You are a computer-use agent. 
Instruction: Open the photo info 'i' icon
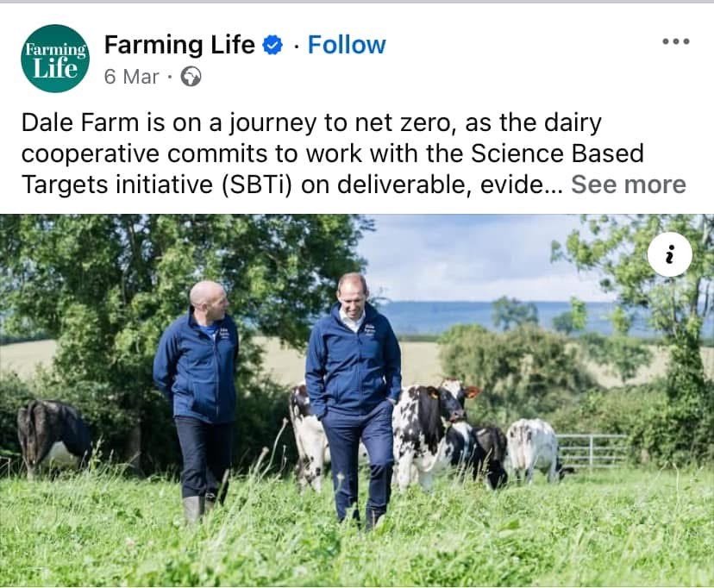(x=669, y=254)
